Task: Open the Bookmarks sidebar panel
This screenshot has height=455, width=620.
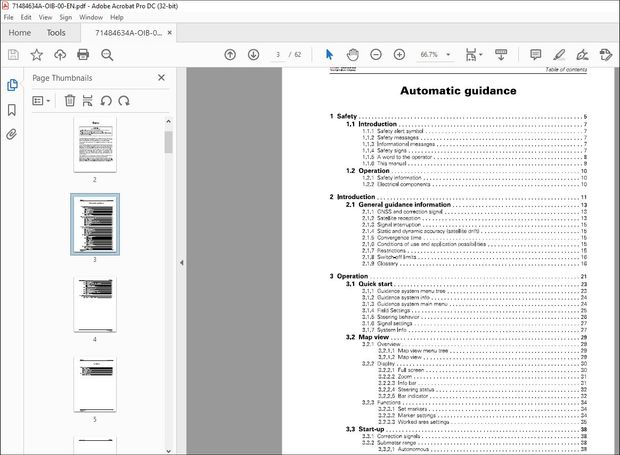Action: (12, 110)
